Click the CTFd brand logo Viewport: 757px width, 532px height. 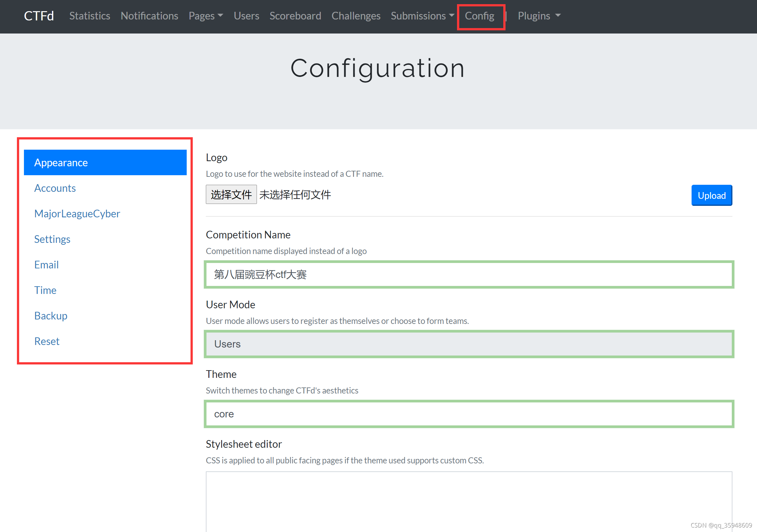39,16
